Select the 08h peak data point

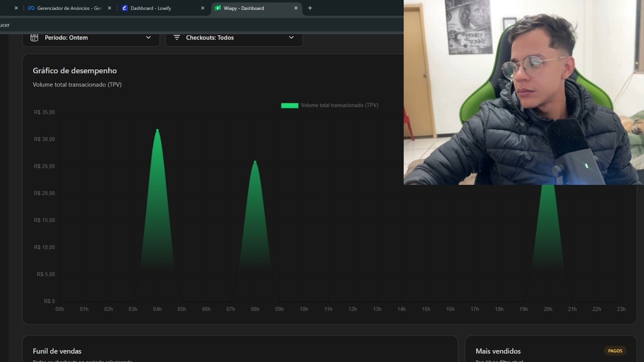coord(255,162)
